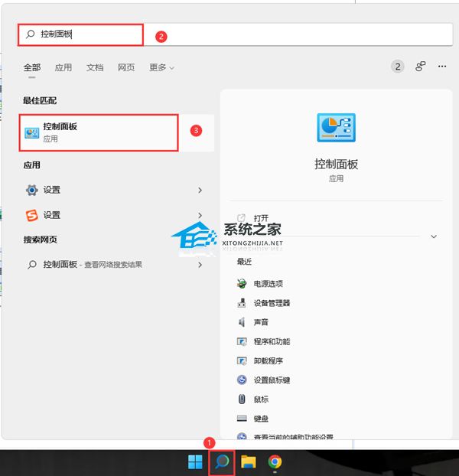459x476 pixels.
Task: Click the 设备管理器 icon
Action: point(242,303)
